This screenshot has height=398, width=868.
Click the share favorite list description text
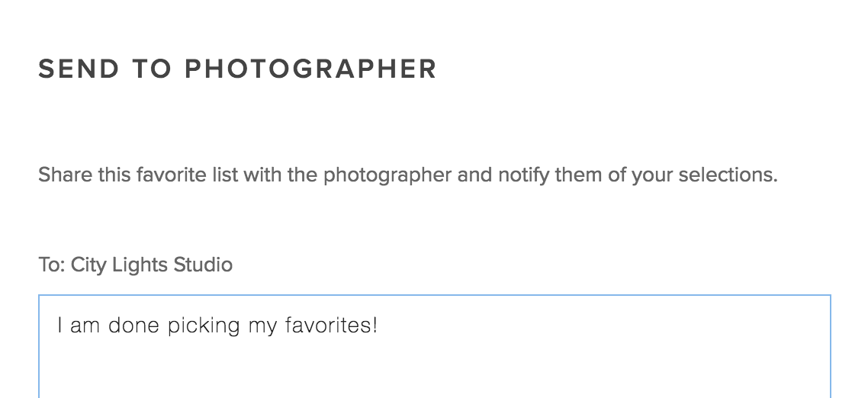tap(407, 175)
